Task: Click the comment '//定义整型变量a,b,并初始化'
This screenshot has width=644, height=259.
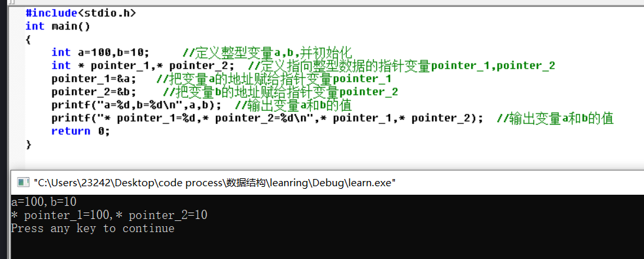Action: (x=268, y=52)
